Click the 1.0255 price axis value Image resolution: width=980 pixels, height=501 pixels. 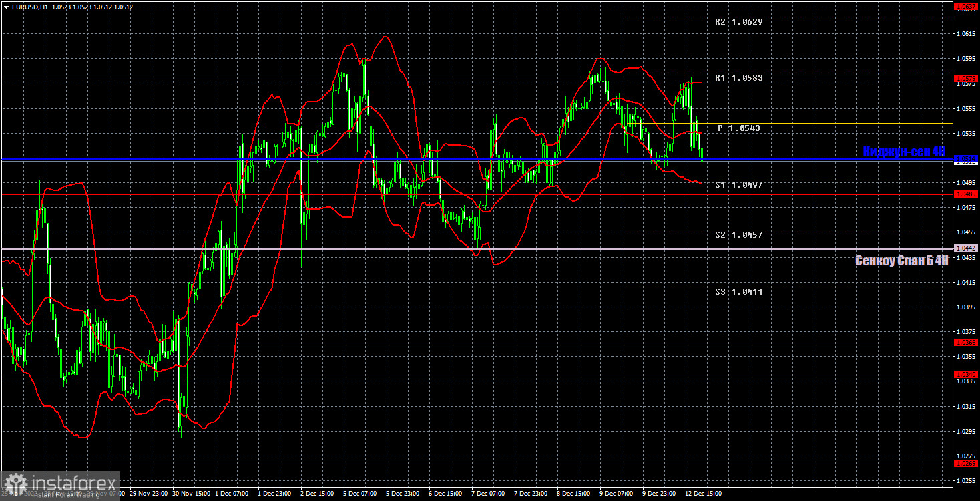pos(966,481)
